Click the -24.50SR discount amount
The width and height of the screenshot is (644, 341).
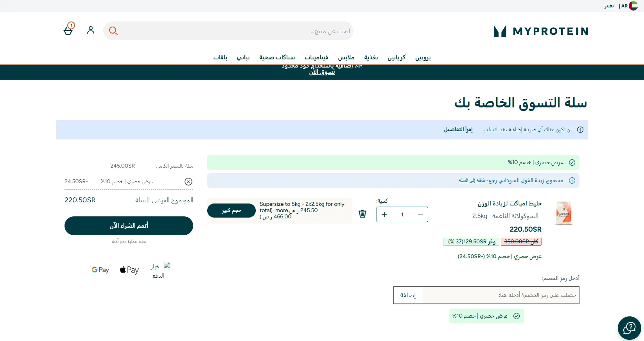tap(76, 182)
